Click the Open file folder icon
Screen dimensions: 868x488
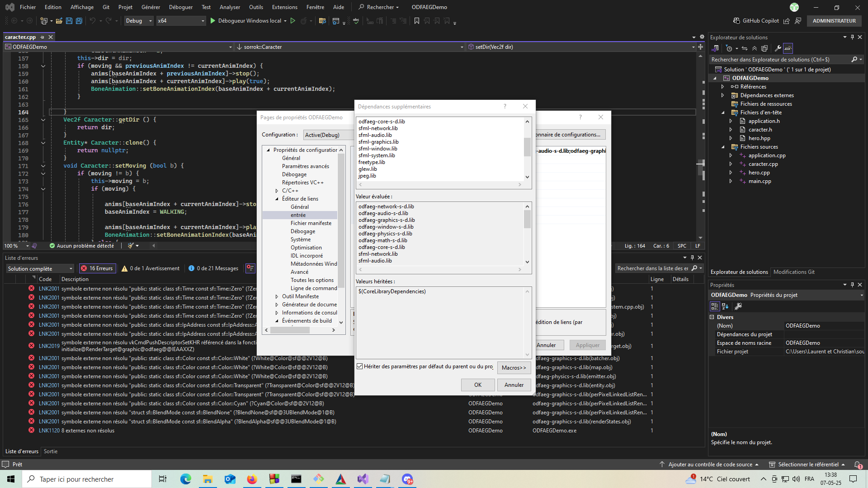(59, 21)
